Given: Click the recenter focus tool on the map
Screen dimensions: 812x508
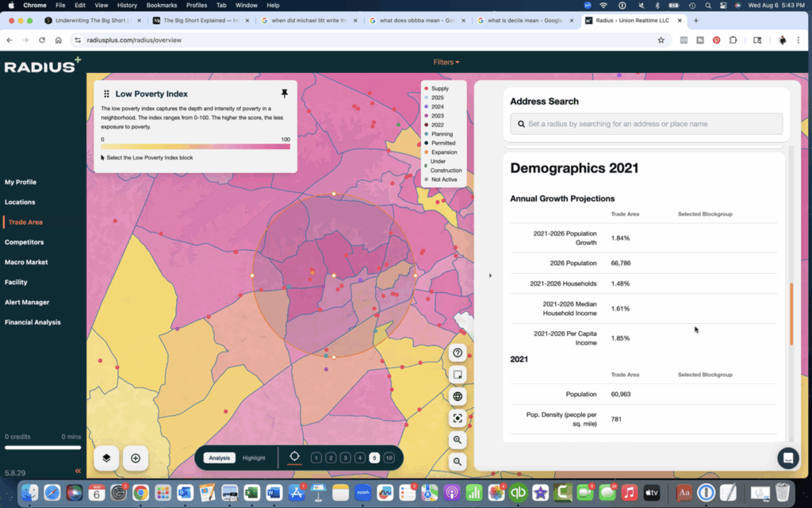Looking at the screenshot, I should (x=458, y=418).
